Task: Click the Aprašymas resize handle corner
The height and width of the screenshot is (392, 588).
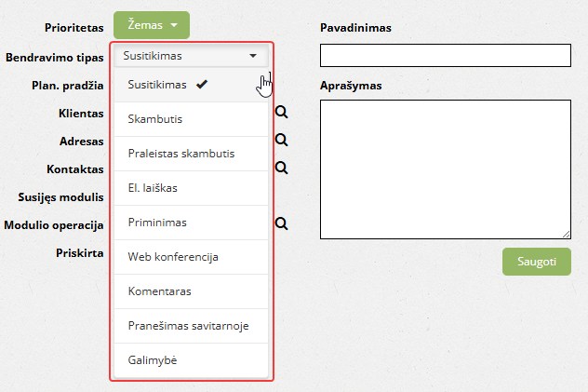Action: [x=567, y=235]
